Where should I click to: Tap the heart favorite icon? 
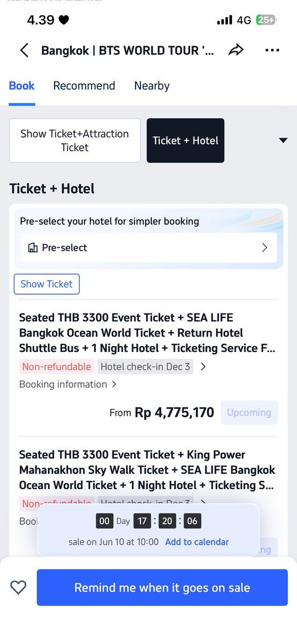click(18, 588)
